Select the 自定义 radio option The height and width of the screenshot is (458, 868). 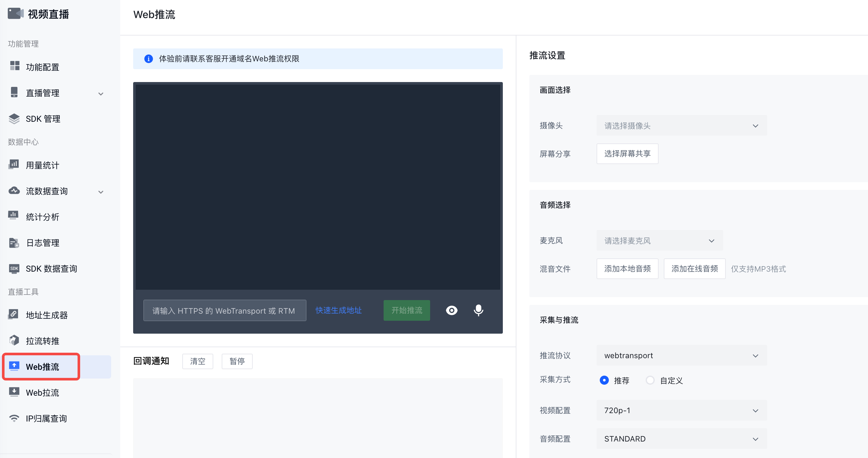[650, 380]
